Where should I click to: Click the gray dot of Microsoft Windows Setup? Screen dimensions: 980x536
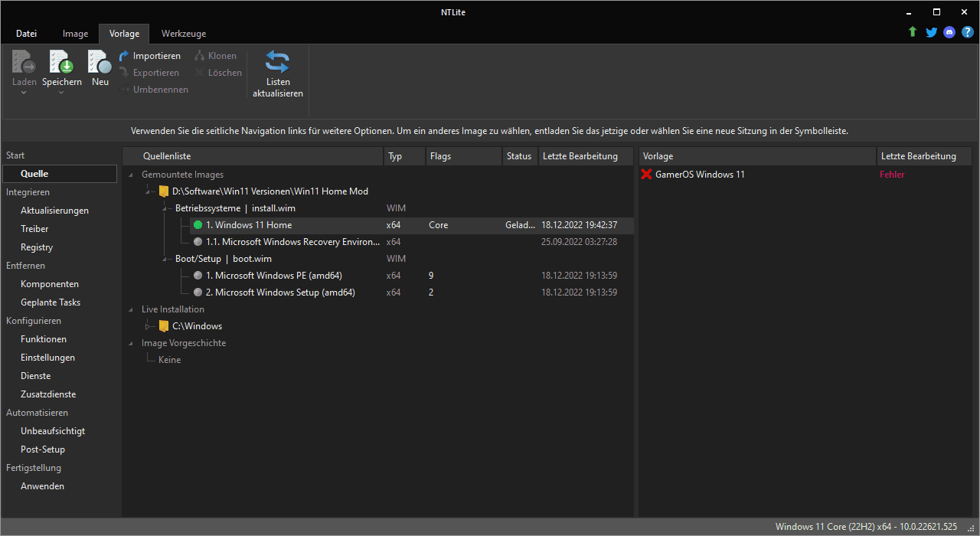pos(198,293)
